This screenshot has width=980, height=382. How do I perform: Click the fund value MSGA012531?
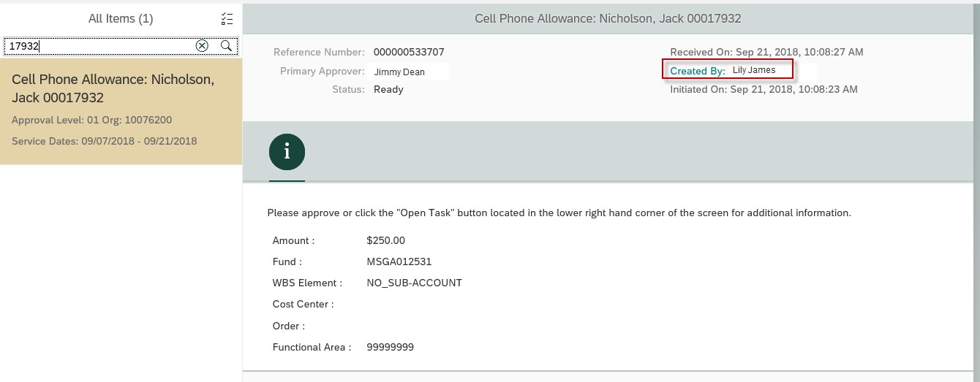point(399,261)
